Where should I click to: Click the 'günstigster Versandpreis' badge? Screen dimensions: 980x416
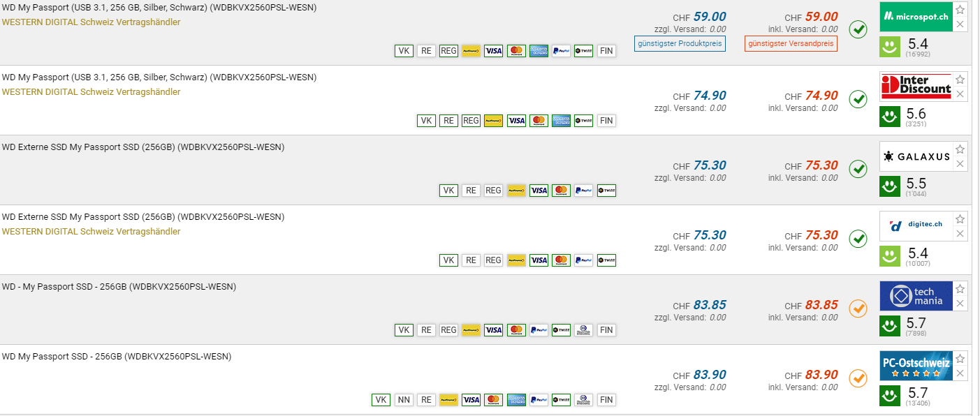click(x=791, y=43)
